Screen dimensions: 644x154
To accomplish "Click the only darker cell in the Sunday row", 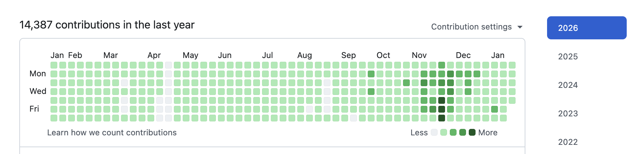I will (x=442, y=65).
